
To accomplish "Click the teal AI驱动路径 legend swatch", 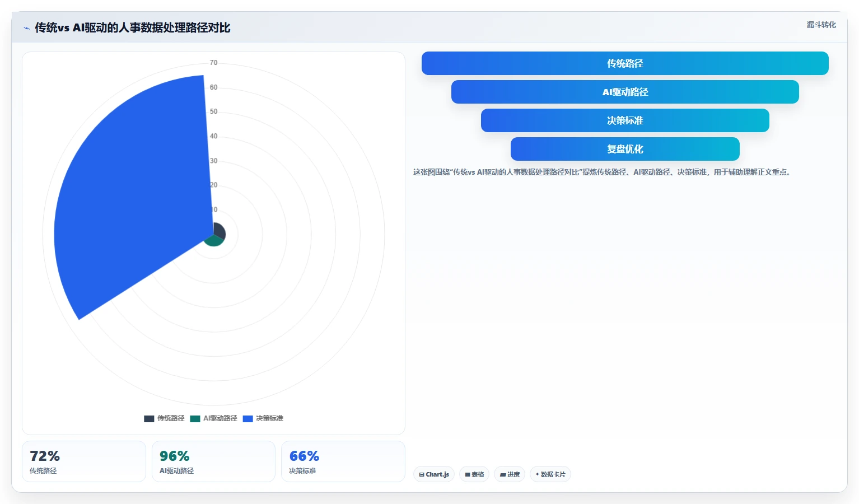I will pos(195,419).
